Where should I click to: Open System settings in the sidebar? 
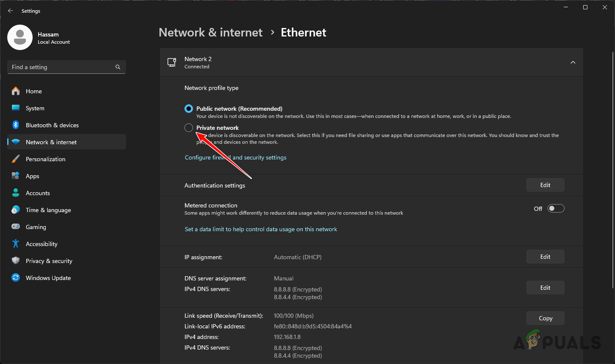35,108
